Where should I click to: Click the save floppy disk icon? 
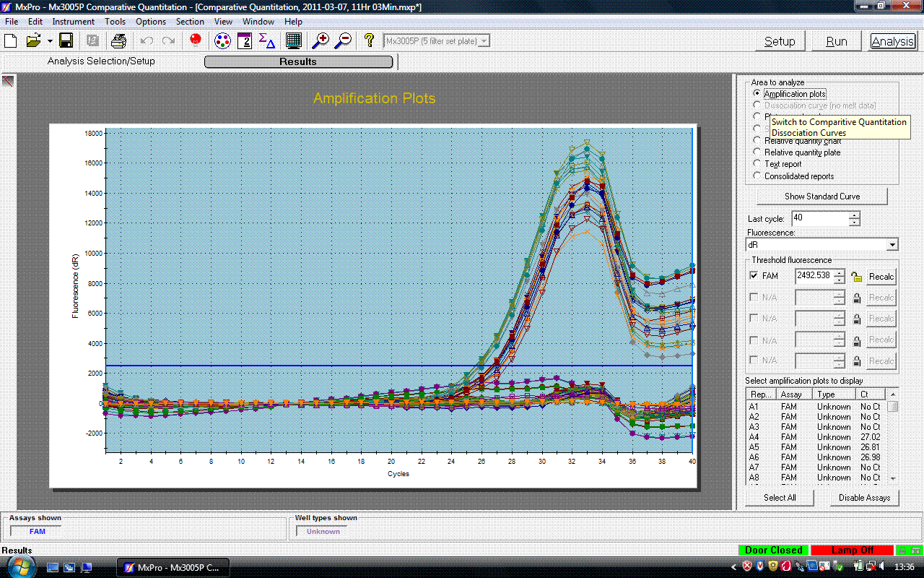(x=66, y=40)
